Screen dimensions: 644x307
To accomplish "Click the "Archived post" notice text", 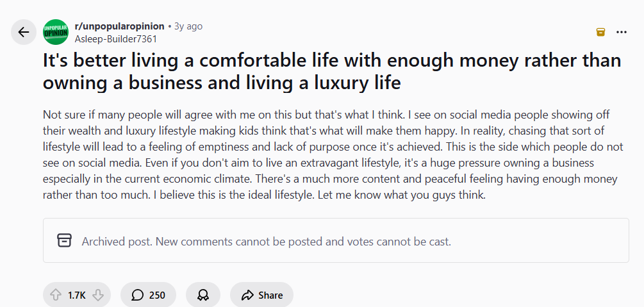I will (266, 242).
